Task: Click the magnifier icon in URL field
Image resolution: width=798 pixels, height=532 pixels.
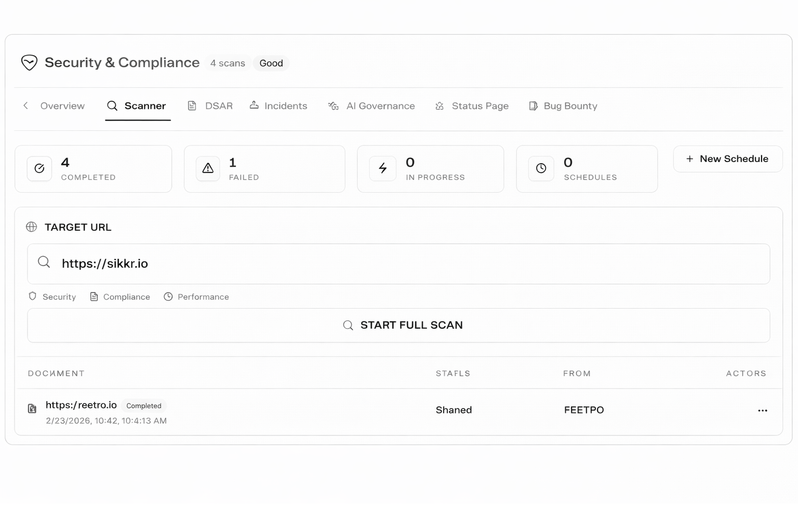Action: [44, 262]
